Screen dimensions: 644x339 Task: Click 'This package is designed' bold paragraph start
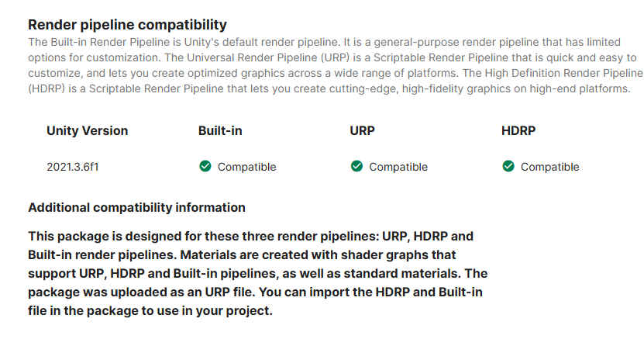[x=95, y=235]
